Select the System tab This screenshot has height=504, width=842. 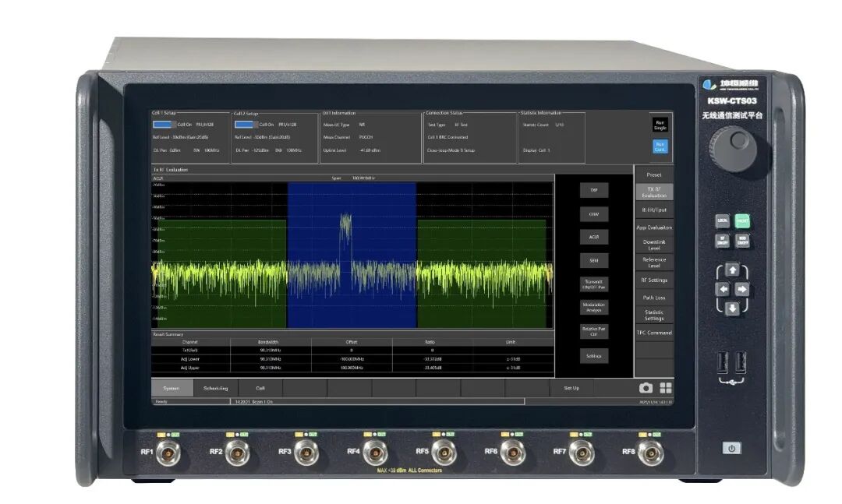click(172, 388)
